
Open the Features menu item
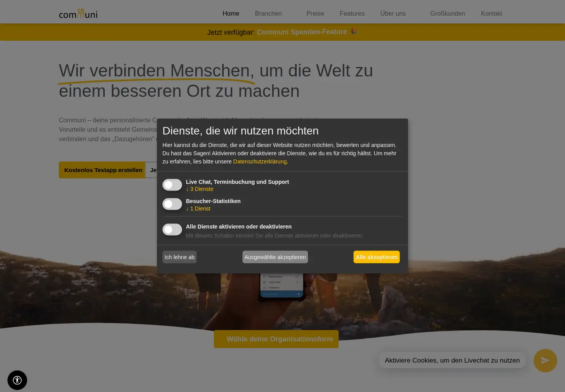coord(352,13)
